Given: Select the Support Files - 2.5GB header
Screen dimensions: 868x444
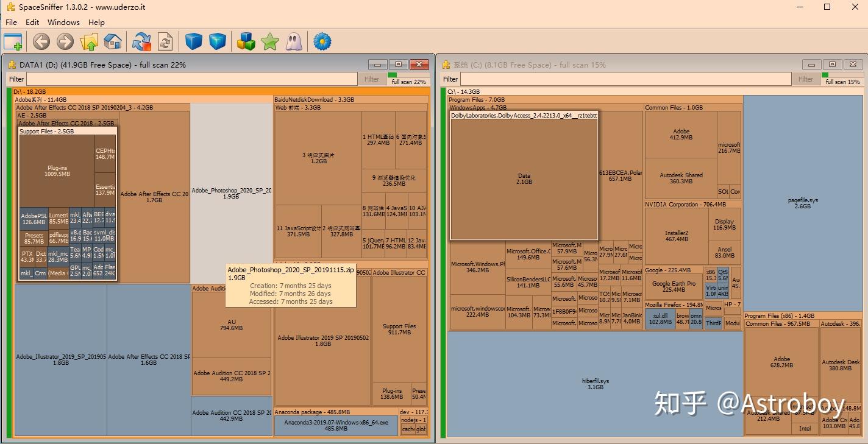Looking at the screenshot, I should coord(68,131).
